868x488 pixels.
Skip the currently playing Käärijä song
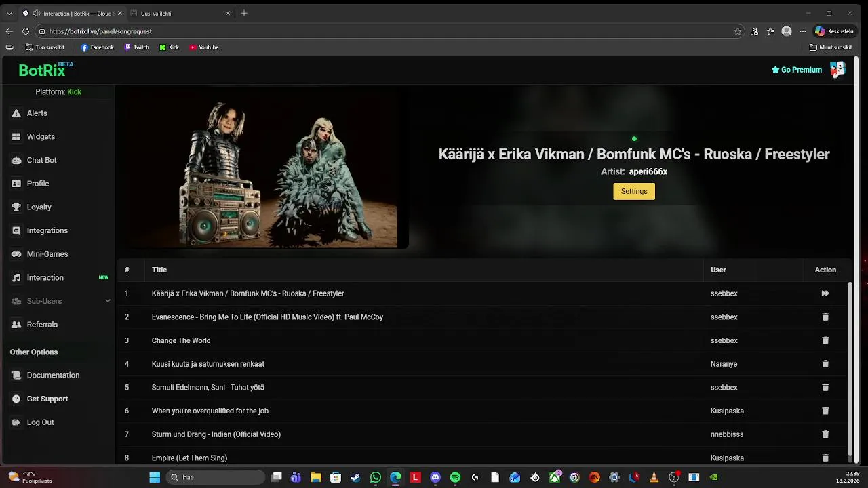[x=825, y=293]
